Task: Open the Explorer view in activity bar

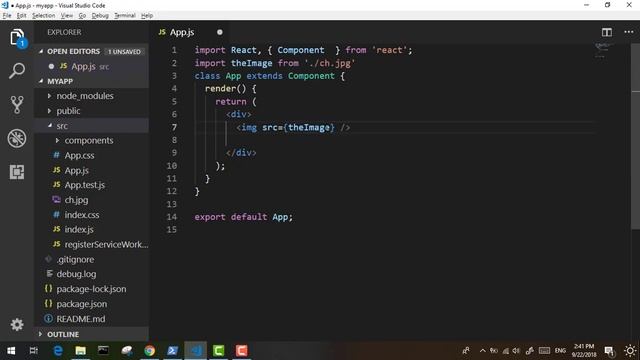Action: tap(17, 38)
